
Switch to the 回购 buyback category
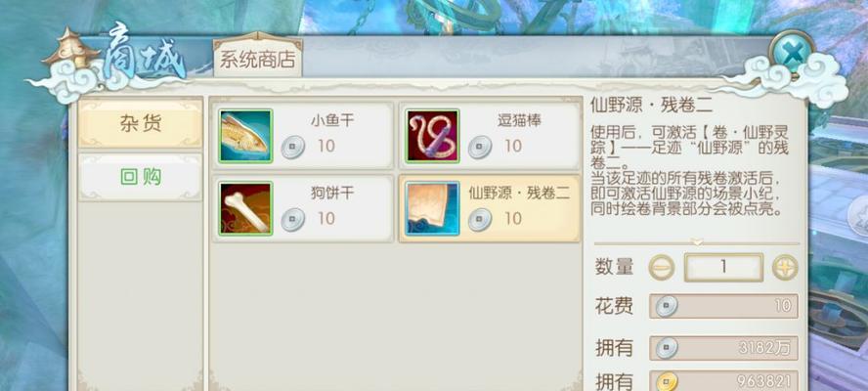click(141, 177)
